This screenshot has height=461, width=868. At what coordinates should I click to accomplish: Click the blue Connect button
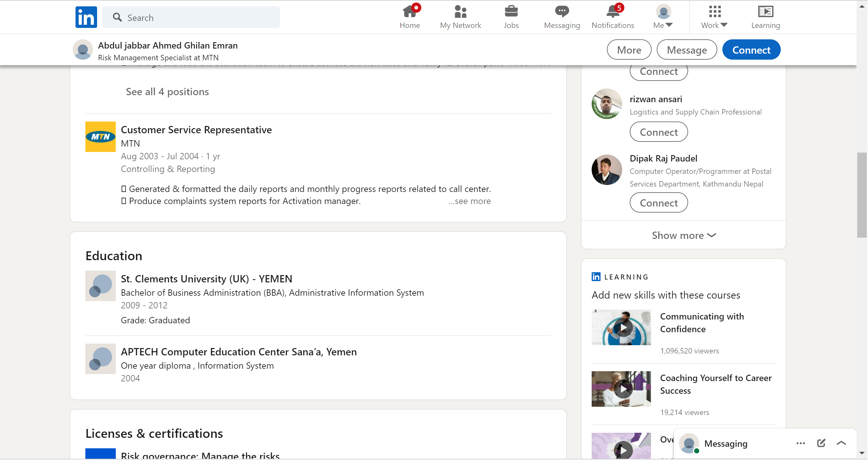(x=751, y=50)
